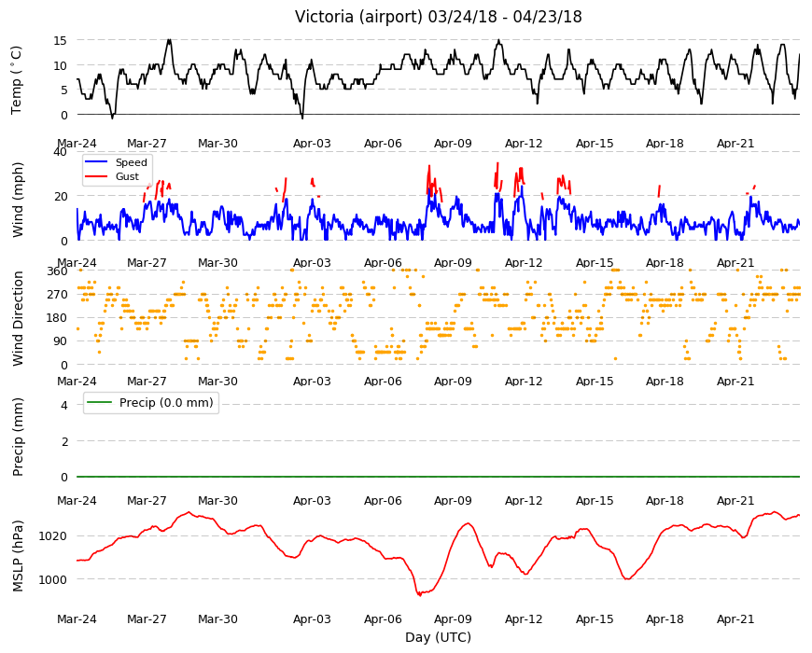Click the green Precip legend line
812x653 pixels.
click(x=100, y=403)
